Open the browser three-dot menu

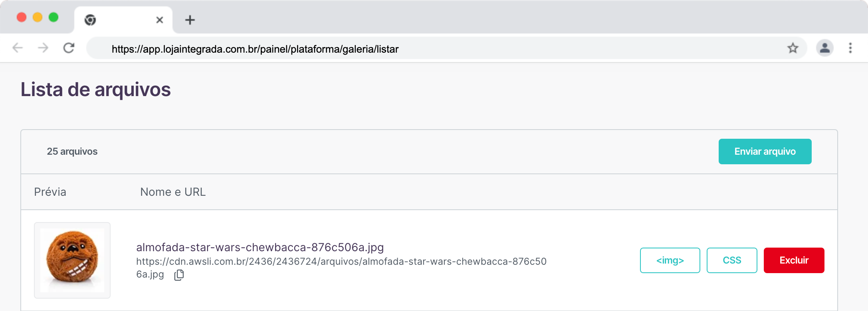pos(850,48)
